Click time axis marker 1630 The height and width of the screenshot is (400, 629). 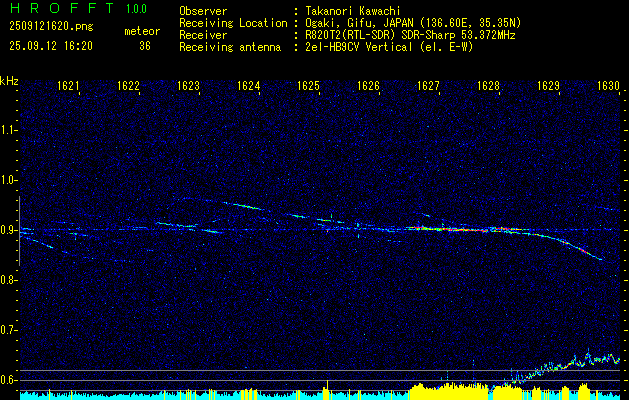click(x=609, y=86)
